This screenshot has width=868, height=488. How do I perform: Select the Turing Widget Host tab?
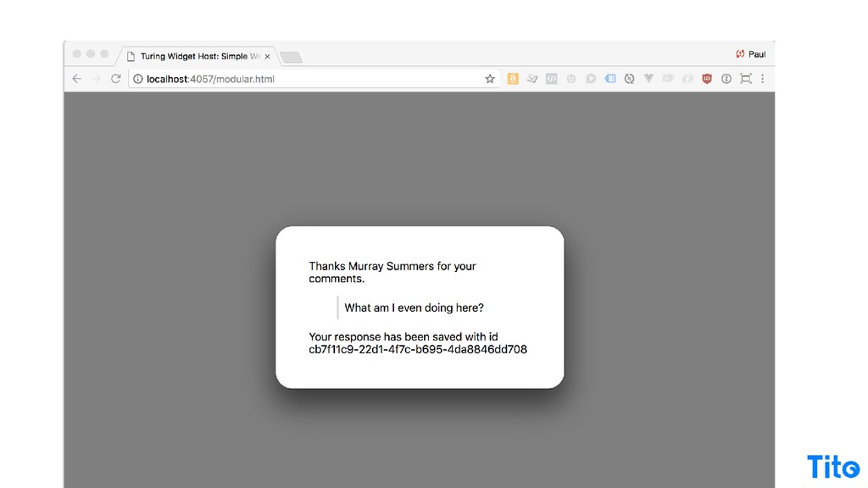coord(197,56)
